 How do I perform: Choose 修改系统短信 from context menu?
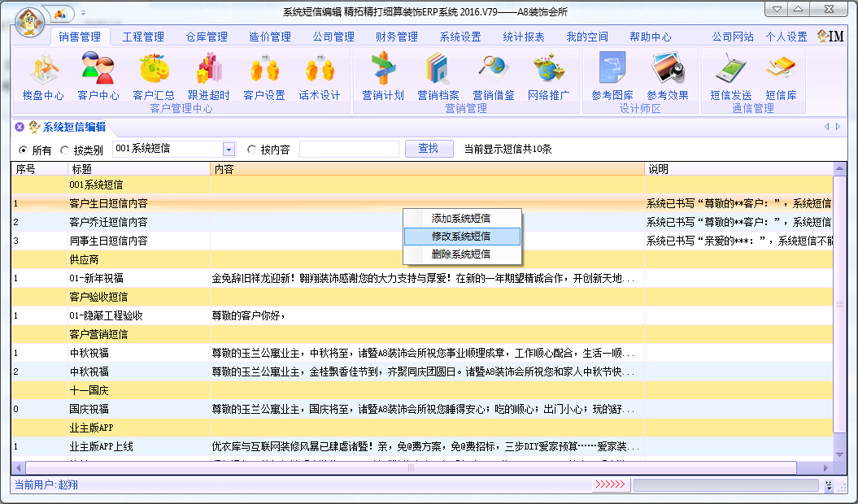pos(461,236)
